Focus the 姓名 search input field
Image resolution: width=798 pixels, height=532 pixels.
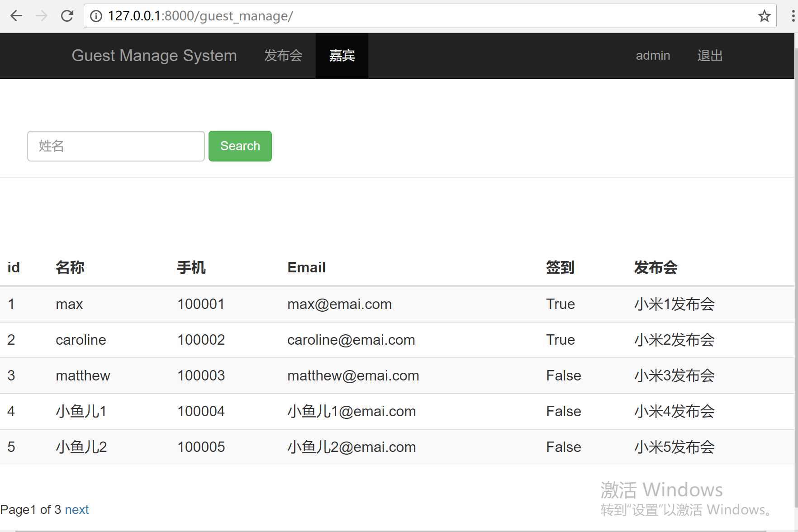[x=116, y=146]
